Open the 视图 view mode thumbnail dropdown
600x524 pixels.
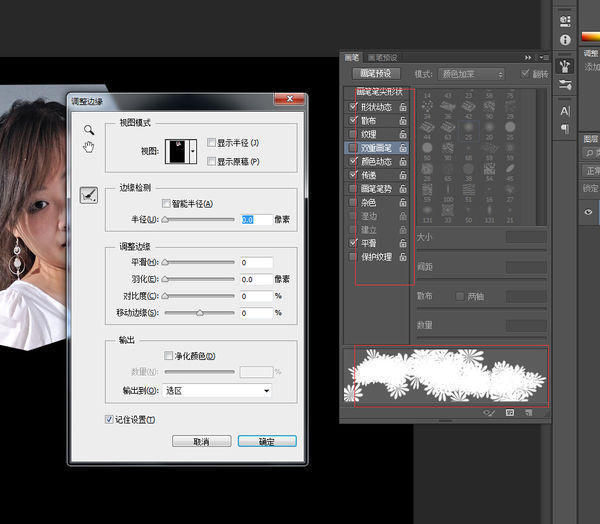181,152
